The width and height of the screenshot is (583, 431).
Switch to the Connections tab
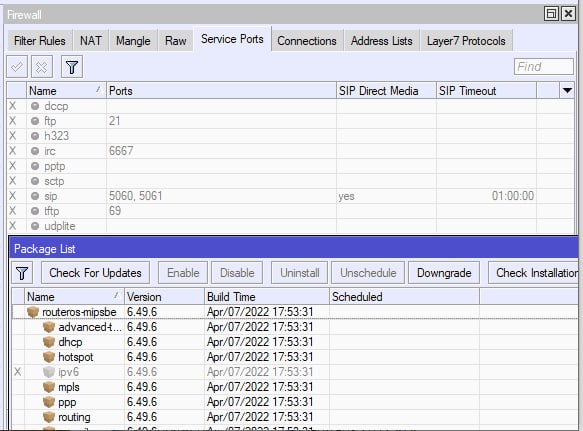point(307,41)
